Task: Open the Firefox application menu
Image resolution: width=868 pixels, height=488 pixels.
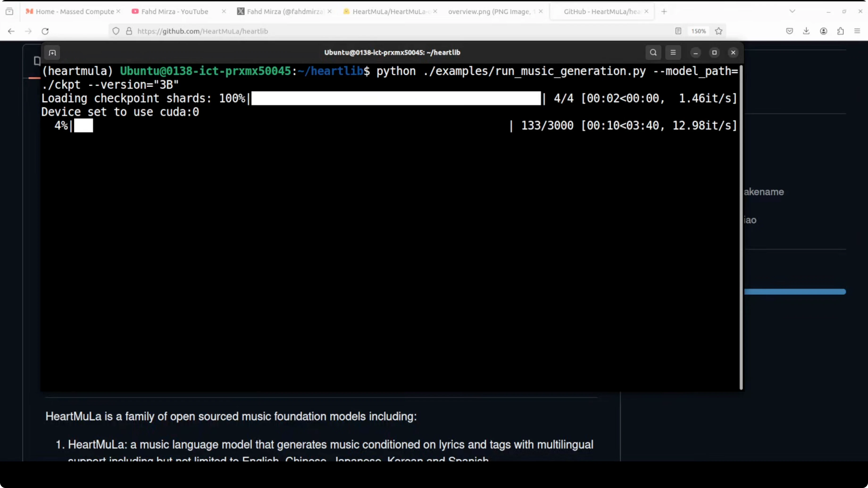Action: [858, 31]
